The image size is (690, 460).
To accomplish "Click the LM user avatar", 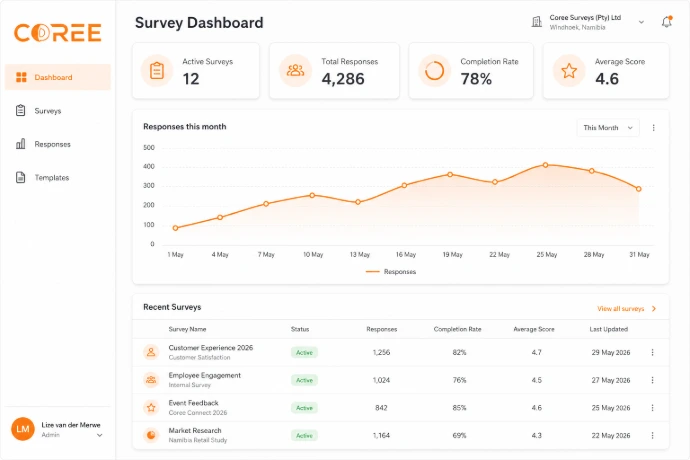I will [23, 429].
